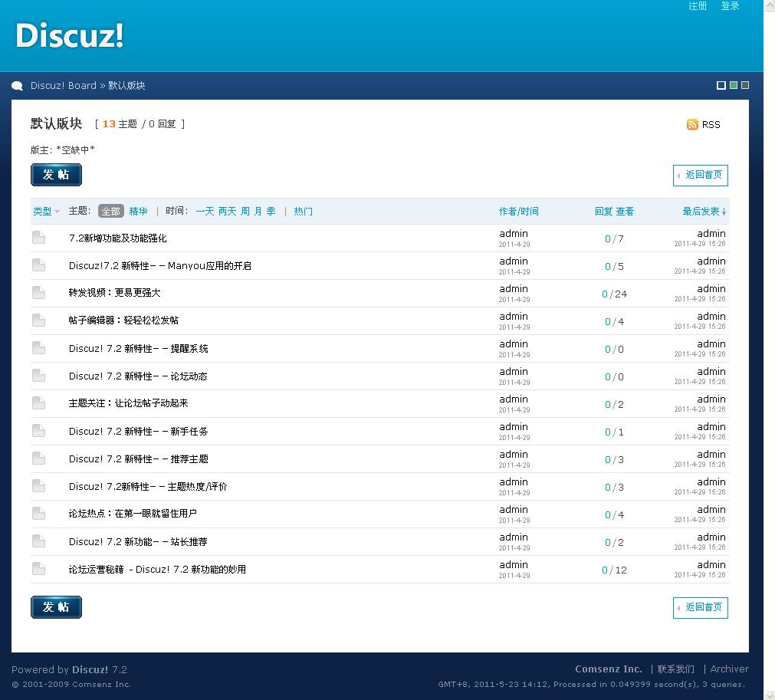
Task: Select the gray style swatch in the breadcrumb bar
Action: pyautogui.click(x=745, y=85)
